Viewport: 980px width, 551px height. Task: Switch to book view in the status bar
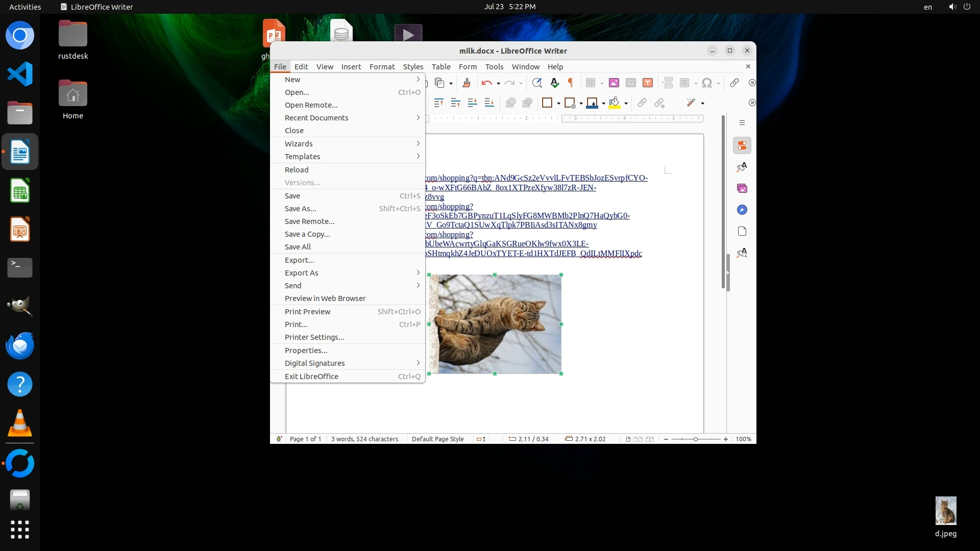pos(650,439)
